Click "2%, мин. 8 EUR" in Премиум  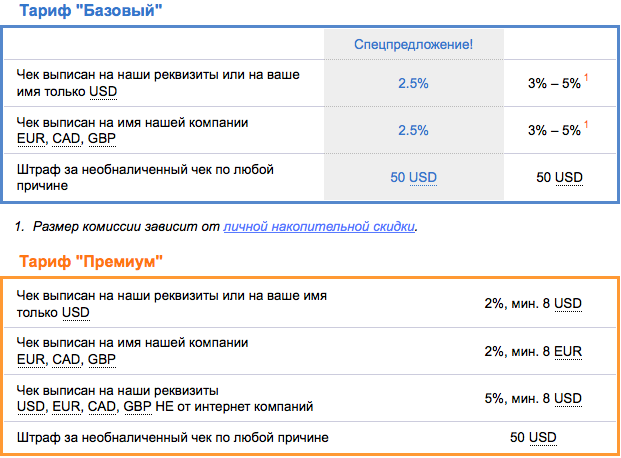(x=531, y=351)
